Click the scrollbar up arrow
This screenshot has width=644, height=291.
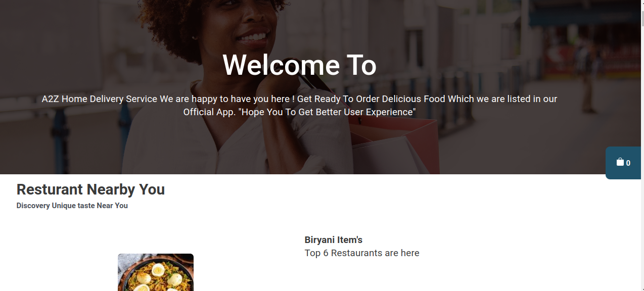pos(642,2)
